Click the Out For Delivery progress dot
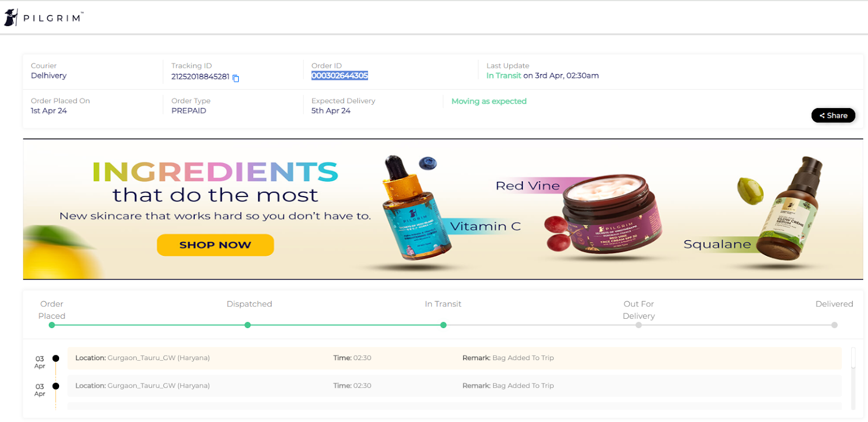The width and height of the screenshot is (868, 422). 639,325
